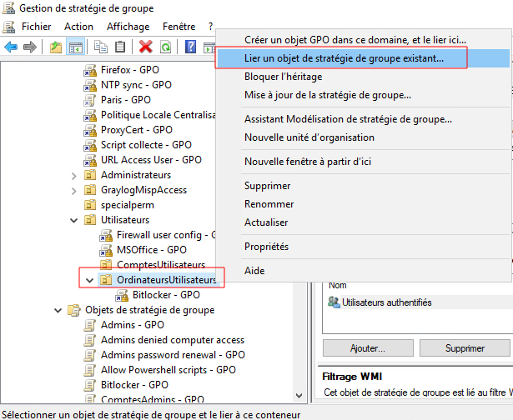The height and width of the screenshot is (420, 513).
Task: Select 'Utilisateurs authentifiés' in the list
Action: click(386, 302)
